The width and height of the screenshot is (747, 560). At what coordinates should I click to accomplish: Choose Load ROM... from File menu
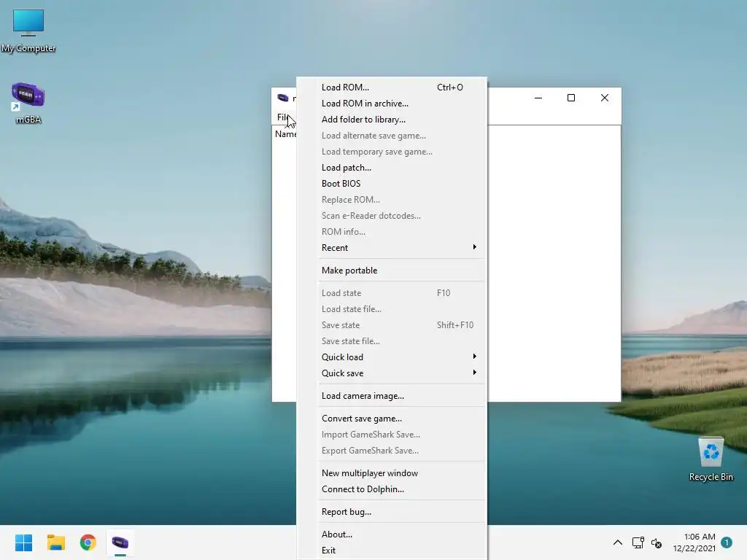[x=392, y=87]
